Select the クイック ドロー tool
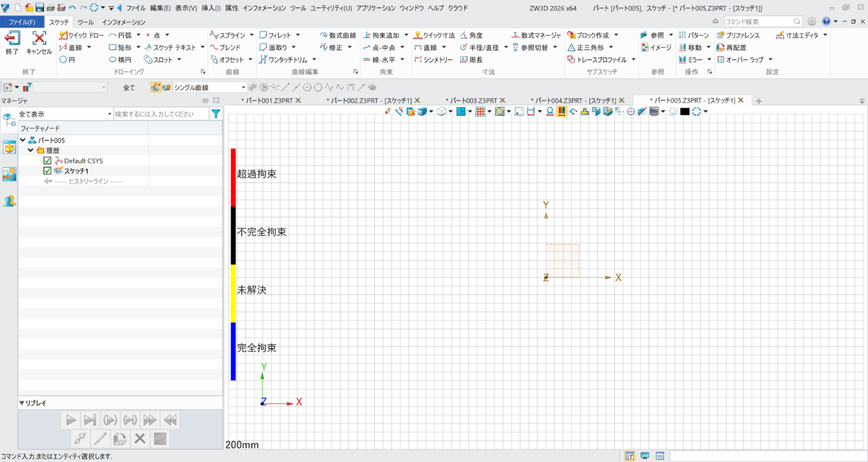The image size is (868, 462). [x=81, y=35]
